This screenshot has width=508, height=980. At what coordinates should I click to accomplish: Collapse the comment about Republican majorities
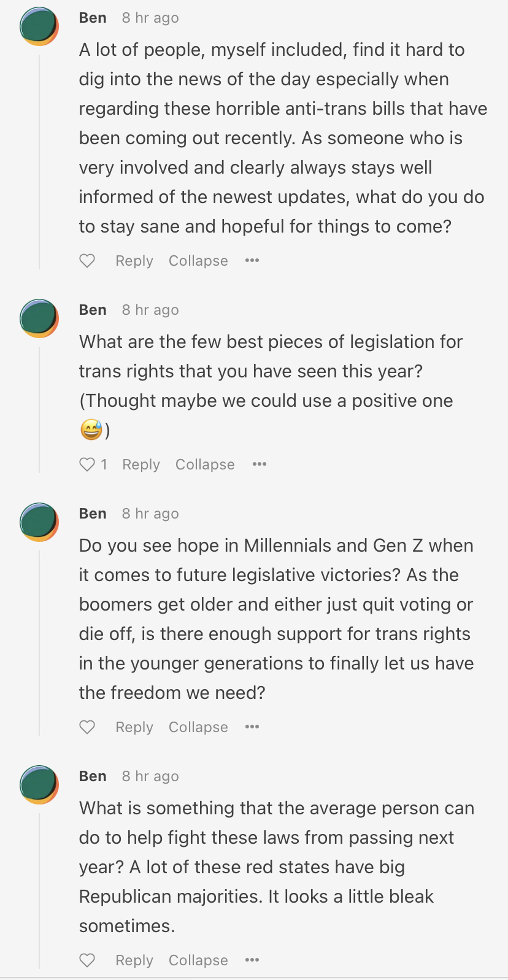pyautogui.click(x=198, y=960)
